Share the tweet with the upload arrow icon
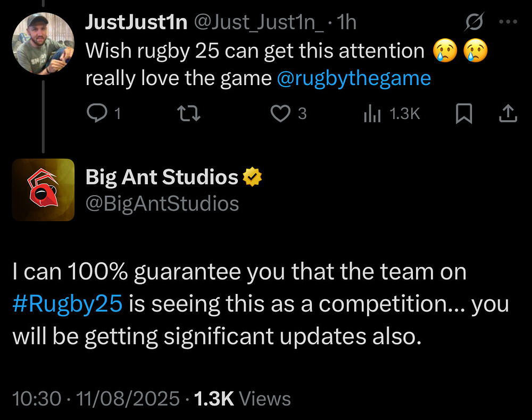This screenshot has height=420, width=532. pos(508,114)
